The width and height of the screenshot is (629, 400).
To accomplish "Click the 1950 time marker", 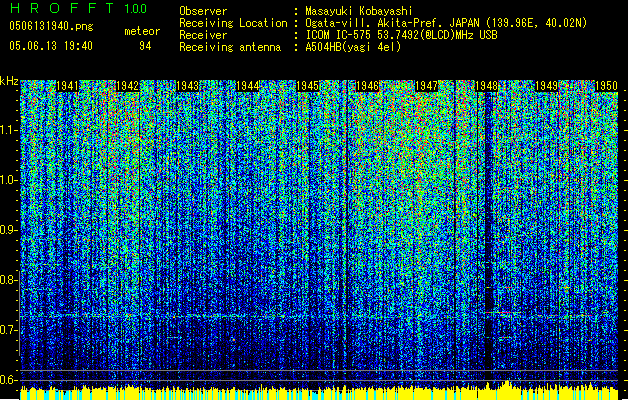I will click(x=606, y=86).
